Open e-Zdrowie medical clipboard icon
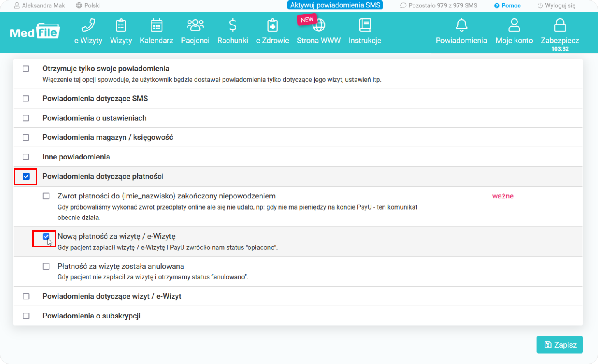Screen dimensions: 598x364 (x=272, y=25)
